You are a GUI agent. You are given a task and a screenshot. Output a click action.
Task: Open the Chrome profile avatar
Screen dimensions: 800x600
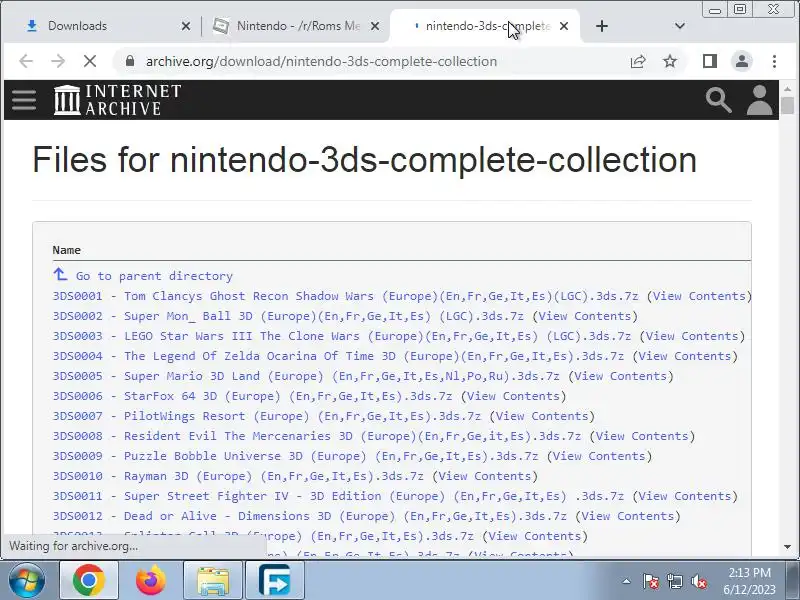click(742, 61)
